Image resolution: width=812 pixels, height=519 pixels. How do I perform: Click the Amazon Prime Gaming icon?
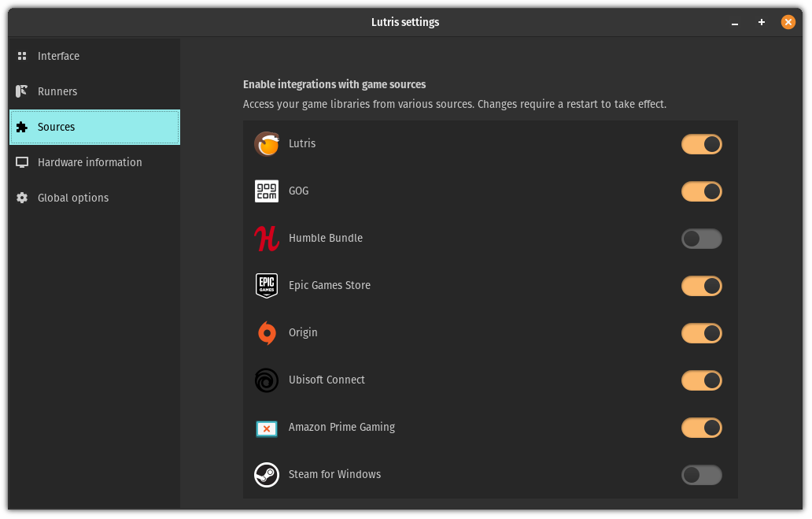[267, 428]
